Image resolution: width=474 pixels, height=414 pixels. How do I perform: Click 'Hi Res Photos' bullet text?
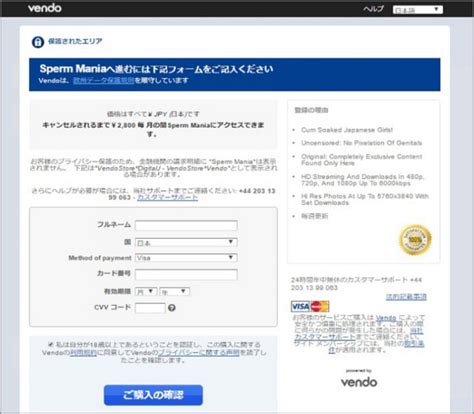[365, 199]
